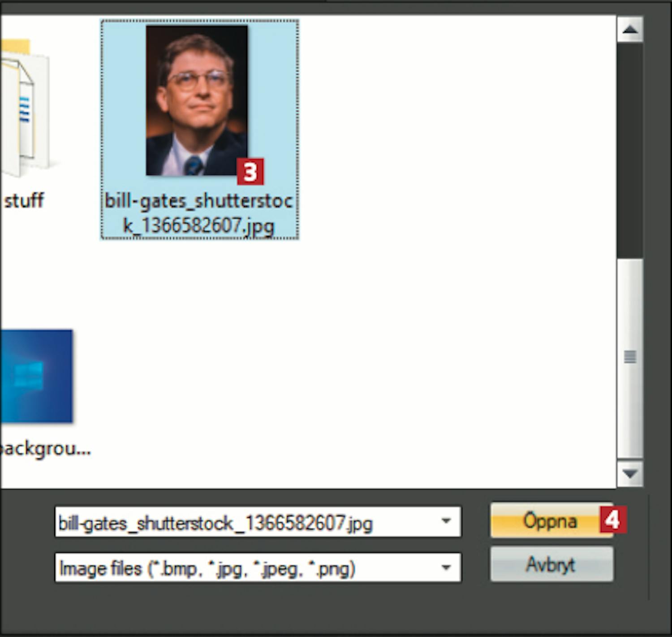The image size is (672, 637).
Task: Open the Image files type filter dropdown
Action: (x=258, y=568)
